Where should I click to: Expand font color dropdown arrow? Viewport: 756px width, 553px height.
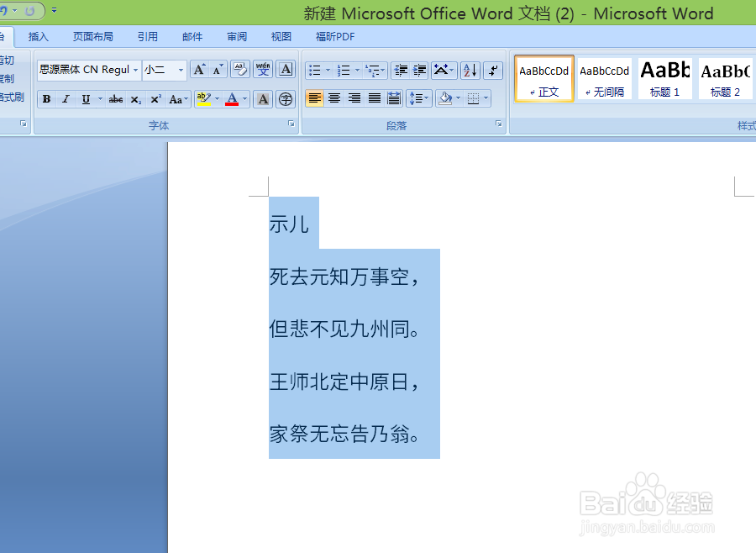click(245, 99)
